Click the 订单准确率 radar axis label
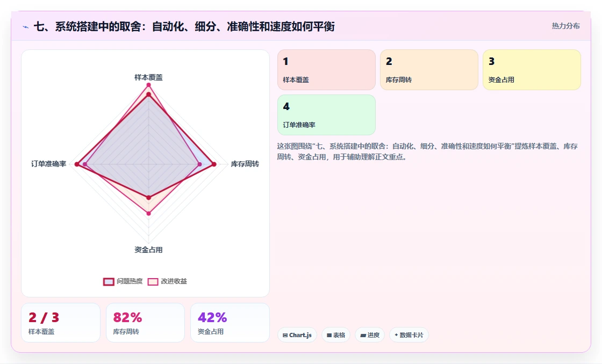Viewport: 602px width, 364px height. tap(49, 164)
